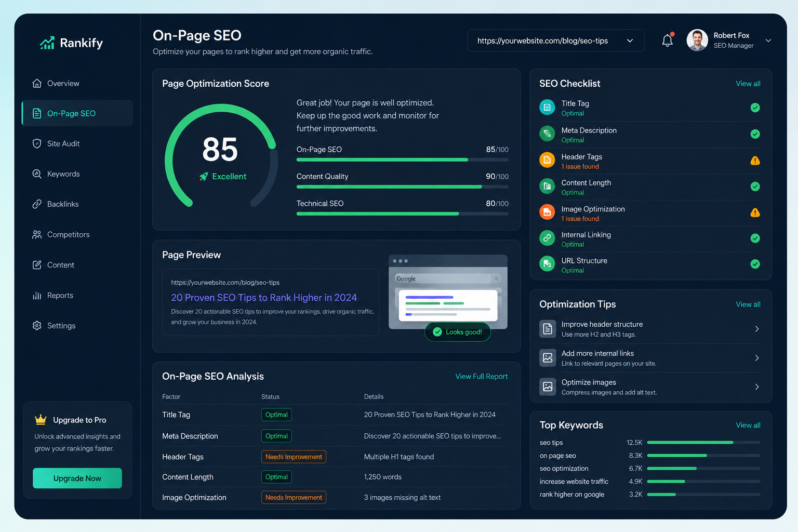Click the Google search field in preview
Viewport: 798px width, 532px height.
coord(448,278)
